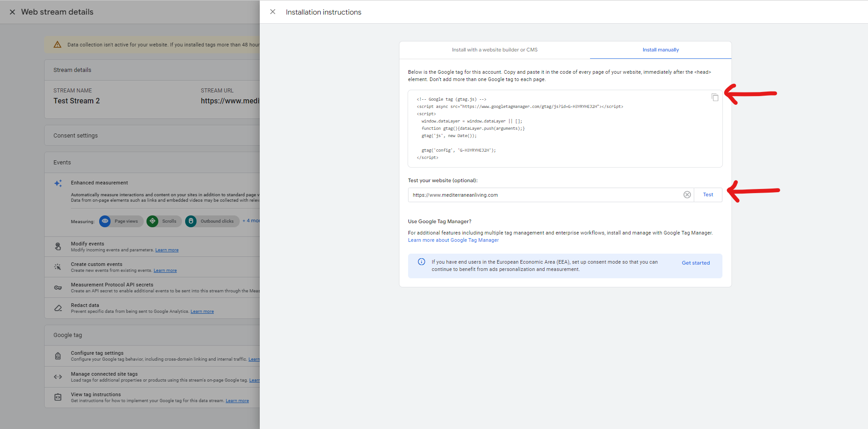The image size is (868, 429).
Task: Click the Test Stream 2 stream name
Action: 76,101
